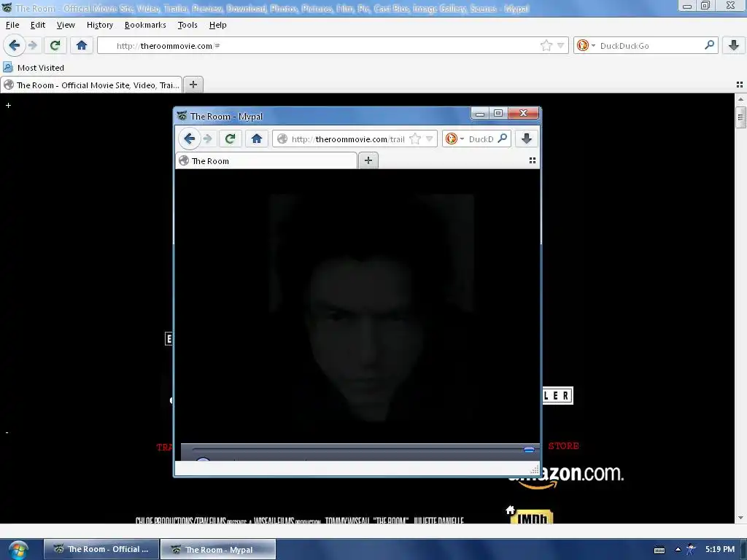This screenshot has width=747, height=560.
Task: Bookmark page with star in main window
Action: (x=546, y=46)
